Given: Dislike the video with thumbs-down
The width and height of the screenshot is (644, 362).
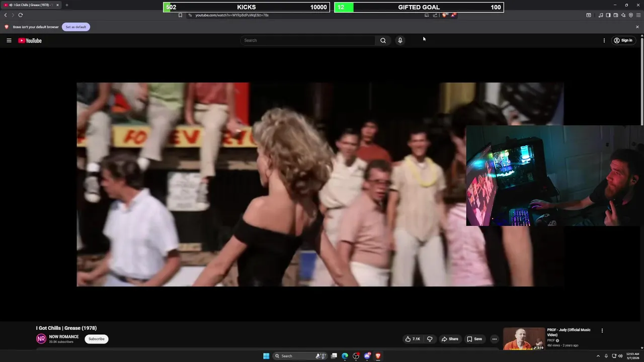Looking at the screenshot, I should [430, 339].
